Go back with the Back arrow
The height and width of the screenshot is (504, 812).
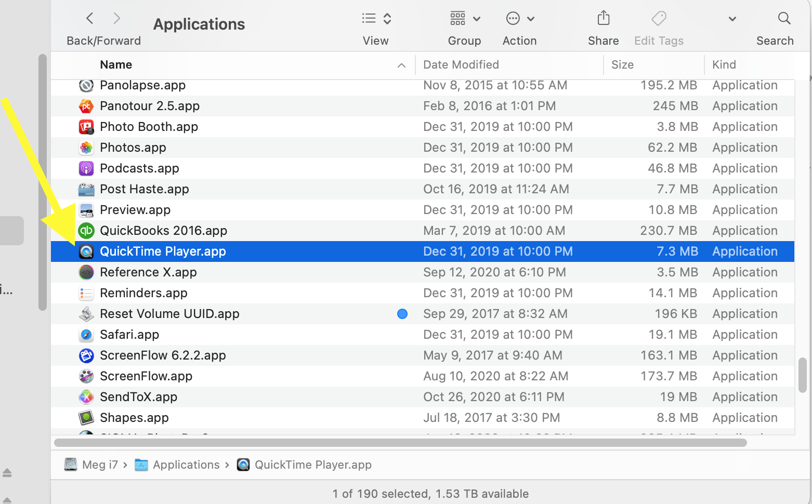tap(90, 19)
